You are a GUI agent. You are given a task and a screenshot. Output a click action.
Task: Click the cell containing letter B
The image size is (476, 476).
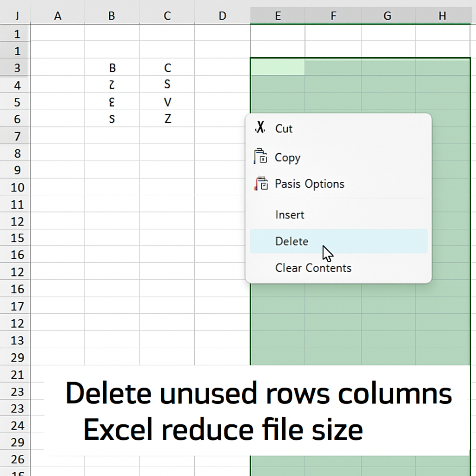pos(112,67)
